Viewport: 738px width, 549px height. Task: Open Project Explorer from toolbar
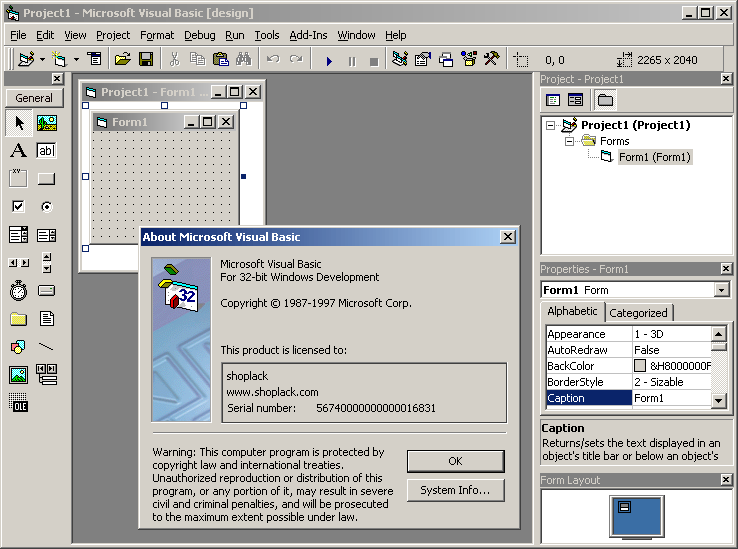click(x=400, y=59)
